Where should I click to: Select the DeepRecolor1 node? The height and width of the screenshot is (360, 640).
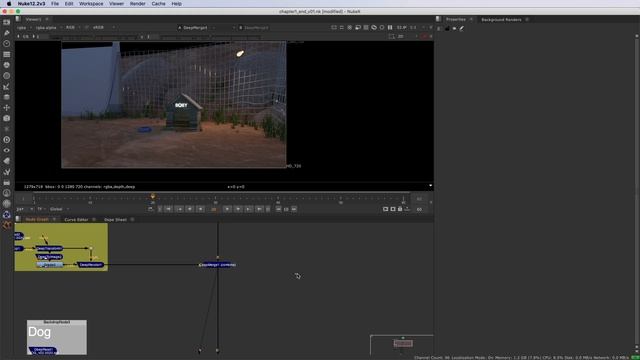click(91, 265)
